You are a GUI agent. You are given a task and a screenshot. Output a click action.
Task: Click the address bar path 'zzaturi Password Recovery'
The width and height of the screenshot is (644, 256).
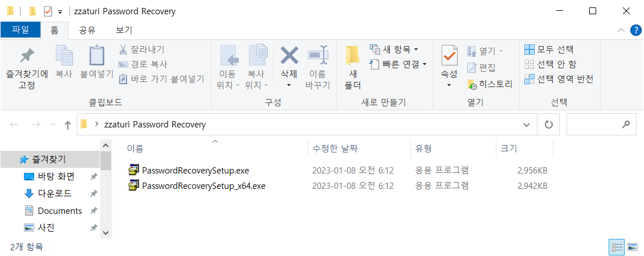pos(155,125)
